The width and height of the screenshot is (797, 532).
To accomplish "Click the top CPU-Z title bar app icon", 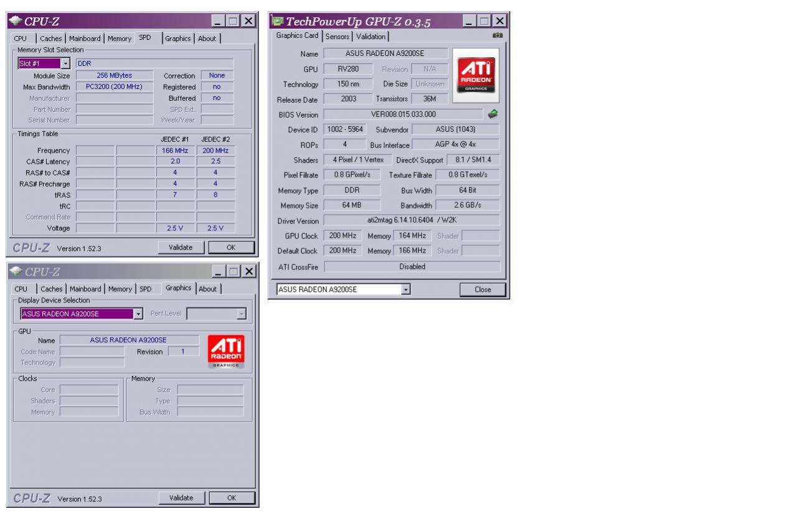I will point(16,21).
